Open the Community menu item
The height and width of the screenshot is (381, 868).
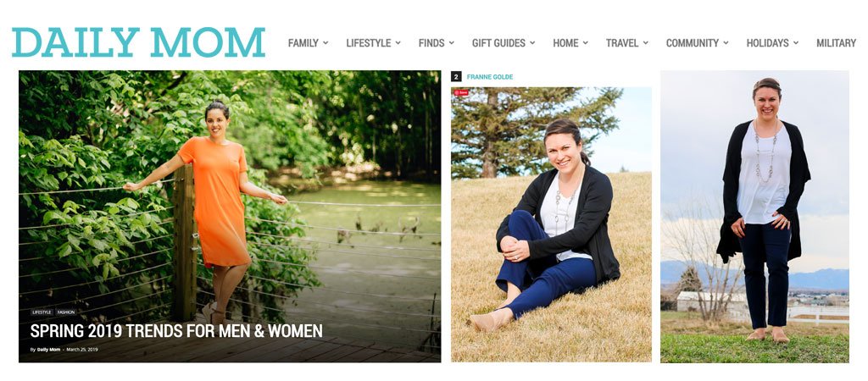(697, 42)
